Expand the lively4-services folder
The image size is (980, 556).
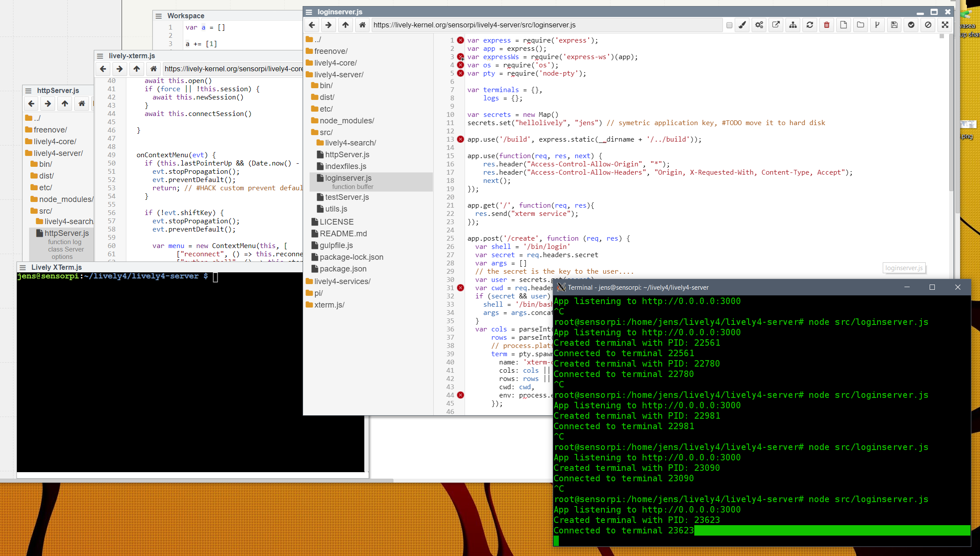tap(342, 281)
